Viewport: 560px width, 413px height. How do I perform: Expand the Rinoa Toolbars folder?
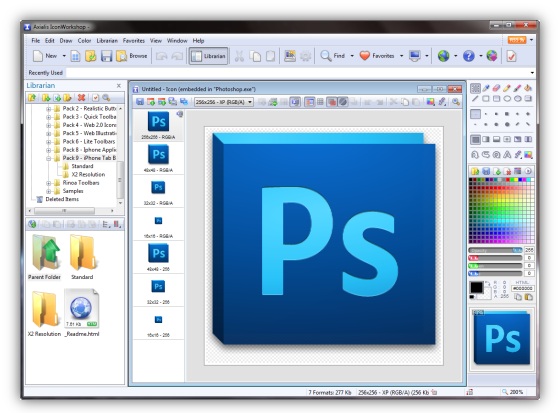point(49,183)
